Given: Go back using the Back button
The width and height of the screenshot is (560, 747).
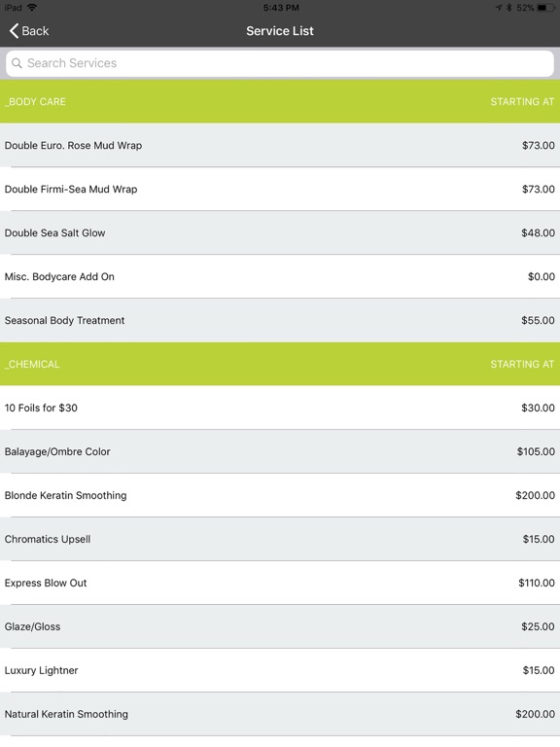Looking at the screenshot, I should click(x=29, y=31).
